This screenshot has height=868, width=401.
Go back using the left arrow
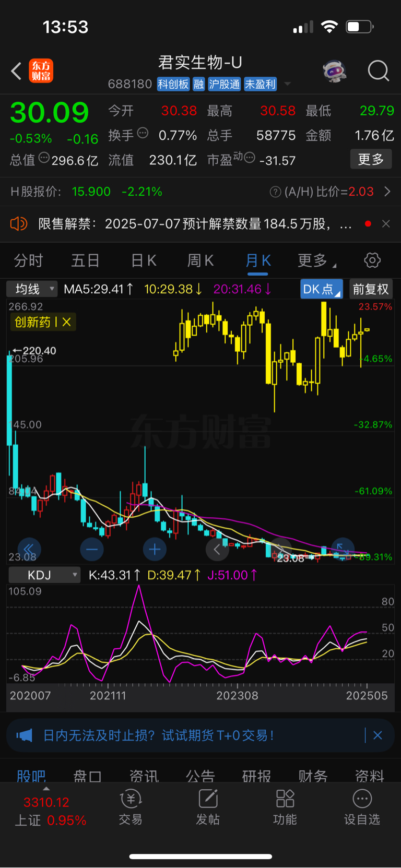coord(16,71)
